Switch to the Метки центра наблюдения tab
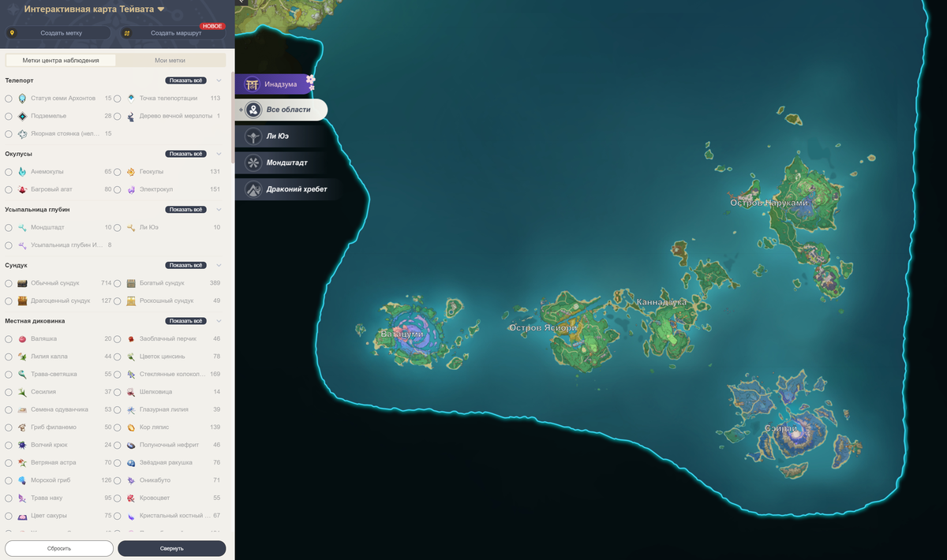 61,60
